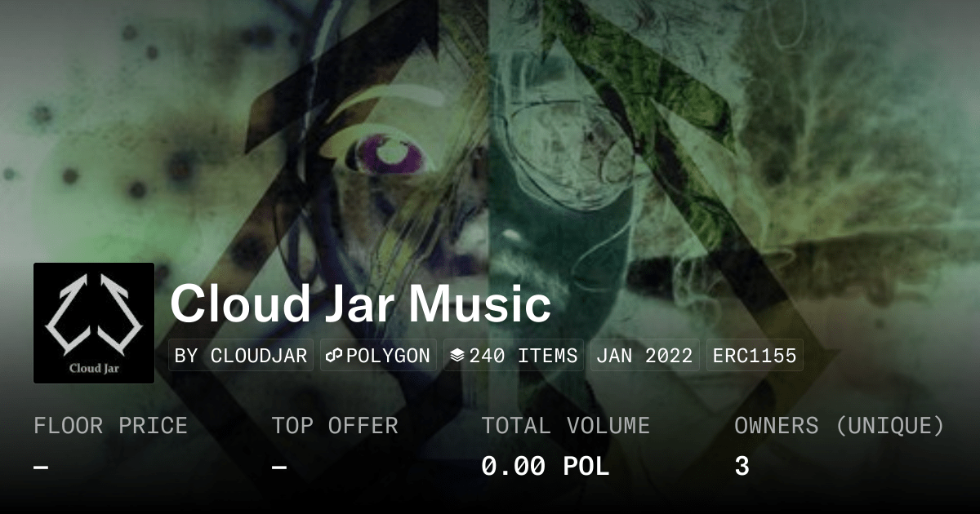Click the unique owners count 3

[742, 467]
